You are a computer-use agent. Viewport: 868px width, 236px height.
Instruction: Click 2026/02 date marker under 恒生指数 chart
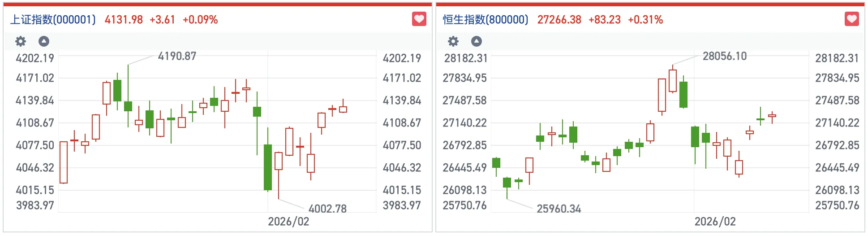pos(715,221)
